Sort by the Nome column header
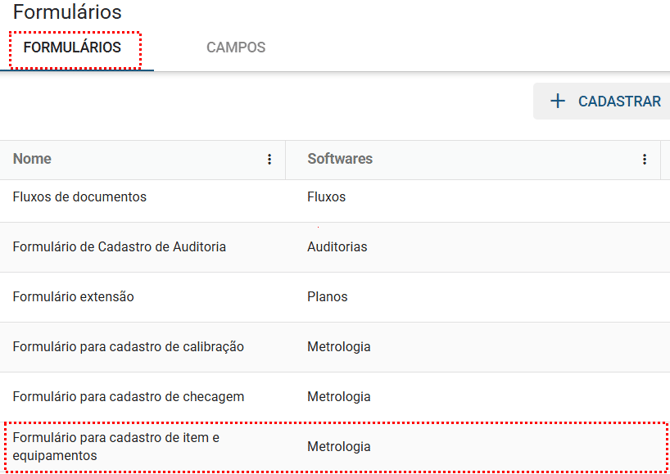670x474 pixels. coord(32,159)
